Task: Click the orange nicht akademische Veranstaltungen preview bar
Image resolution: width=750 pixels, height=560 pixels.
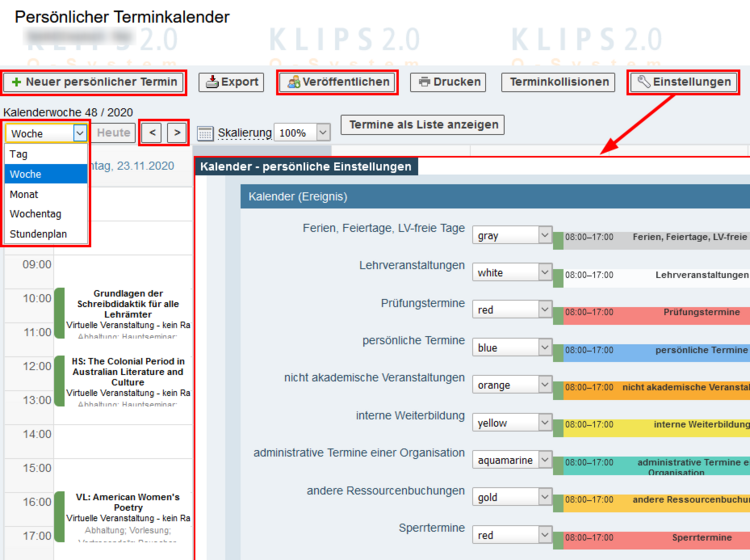Action: coord(651,390)
